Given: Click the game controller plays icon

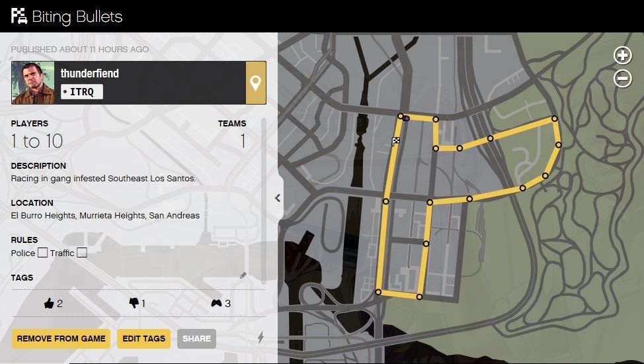Looking at the screenshot, I should coord(216,304).
